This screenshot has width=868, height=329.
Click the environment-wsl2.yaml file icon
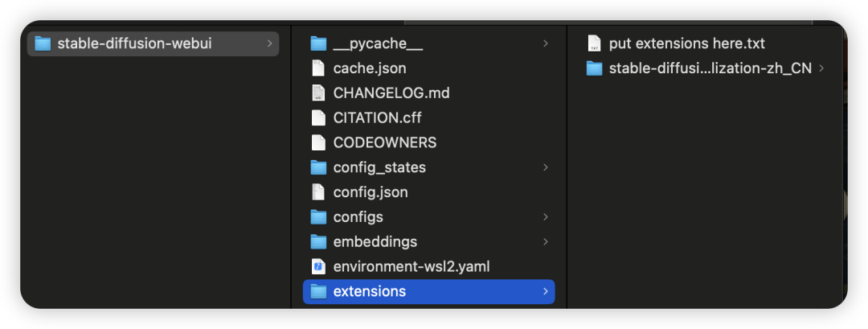pyautogui.click(x=318, y=266)
